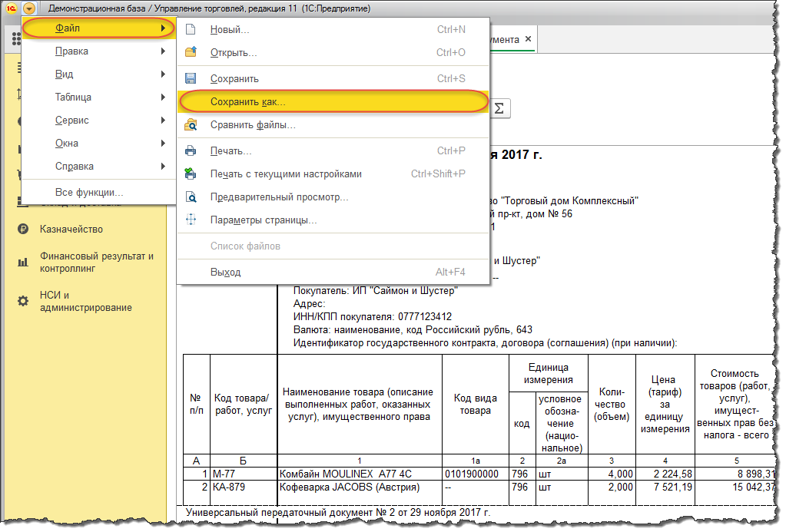This screenshot has width=786, height=532.
Task: Click the Предварительный просмотр icon
Action: click(x=191, y=197)
